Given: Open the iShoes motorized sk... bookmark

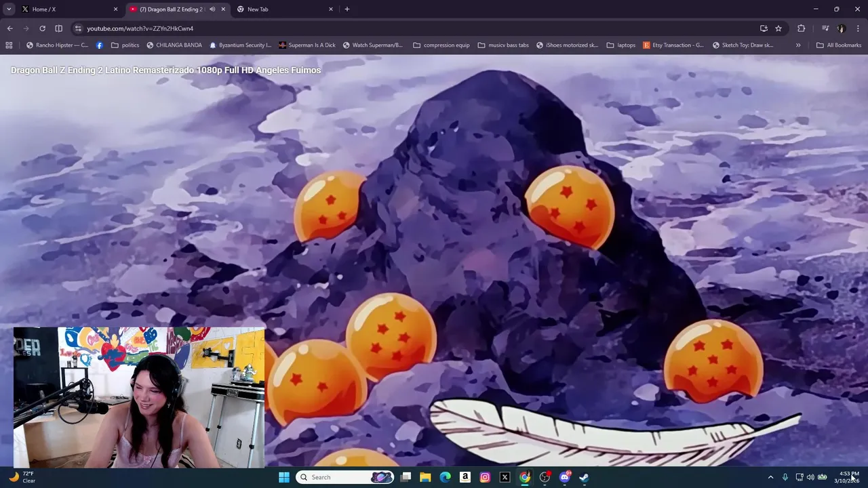Looking at the screenshot, I should [x=567, y=45].
